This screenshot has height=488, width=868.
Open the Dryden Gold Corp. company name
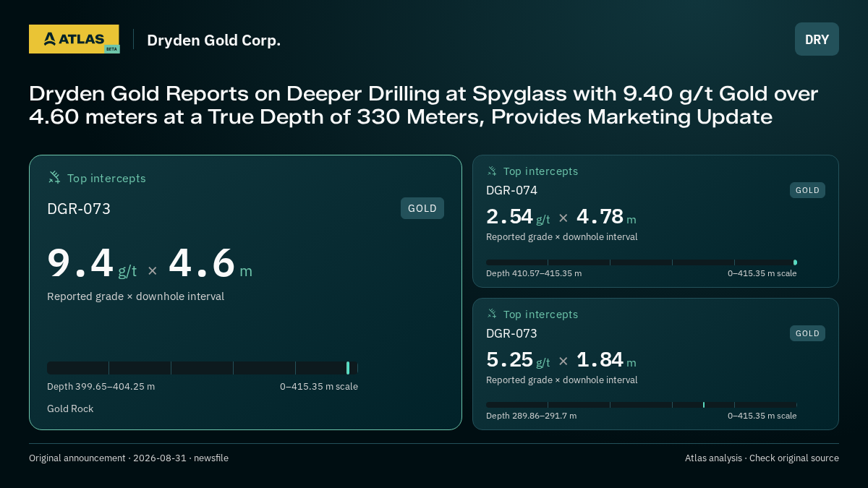(213, 40)
